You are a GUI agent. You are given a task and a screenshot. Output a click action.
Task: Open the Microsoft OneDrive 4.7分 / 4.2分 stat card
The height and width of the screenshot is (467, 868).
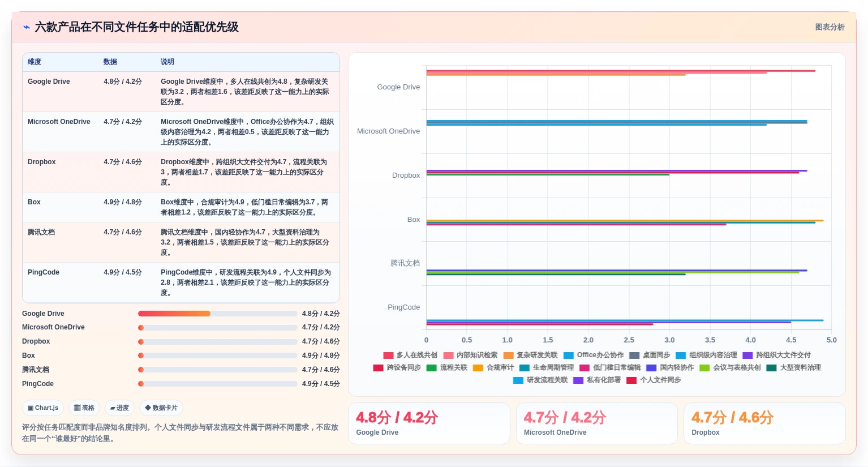(596, 423)
